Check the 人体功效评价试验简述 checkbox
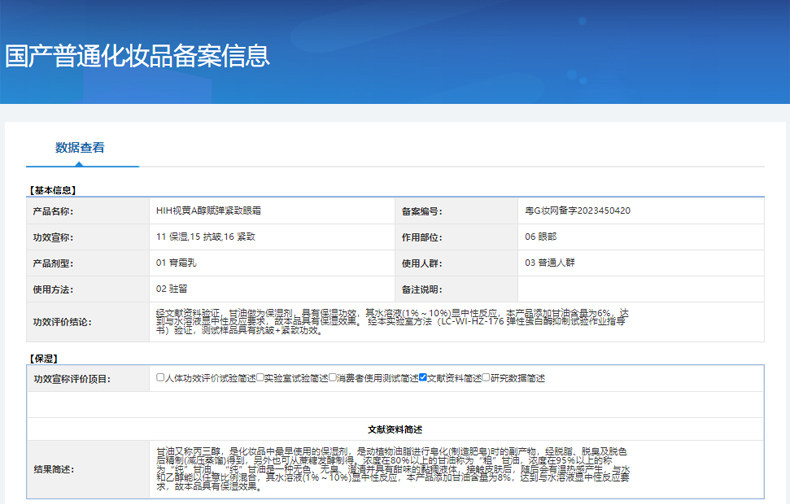The image size is (790, 504). 161,378
